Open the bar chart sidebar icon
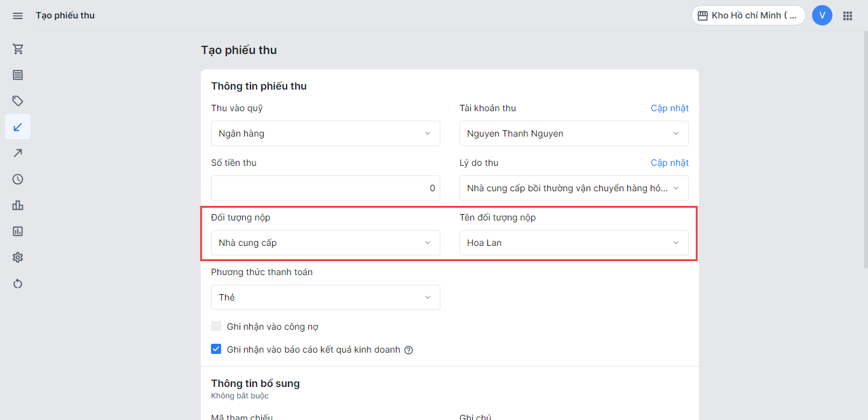 point(18,205)
